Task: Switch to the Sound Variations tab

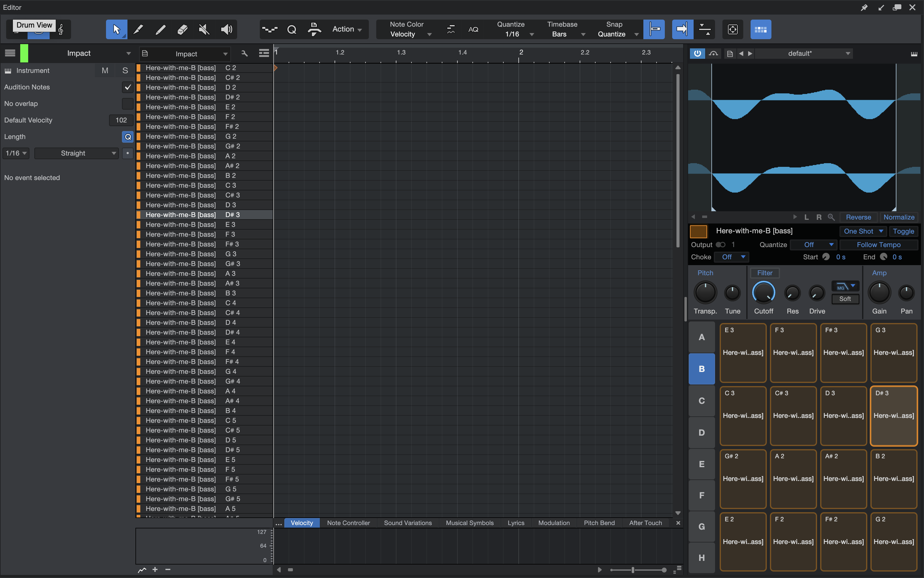Action: (x=408, y=523)
